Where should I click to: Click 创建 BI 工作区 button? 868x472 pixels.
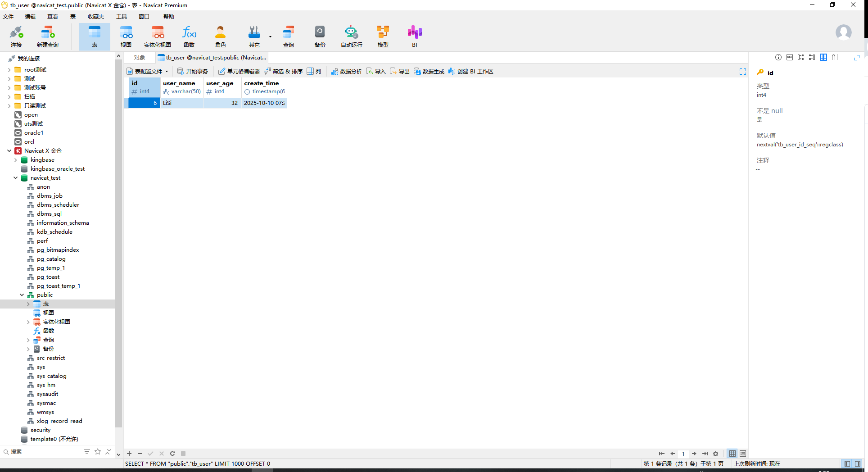(471, 71)
